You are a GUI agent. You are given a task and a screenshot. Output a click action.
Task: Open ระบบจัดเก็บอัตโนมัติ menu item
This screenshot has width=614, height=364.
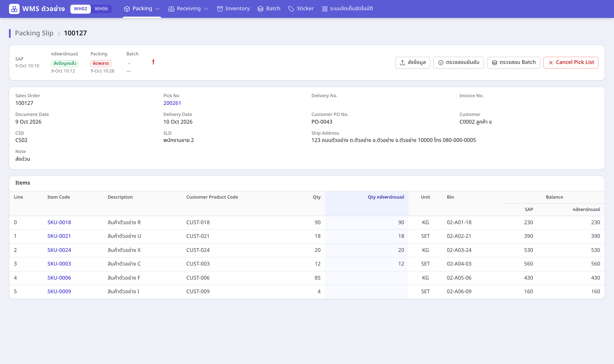point(347,9)
